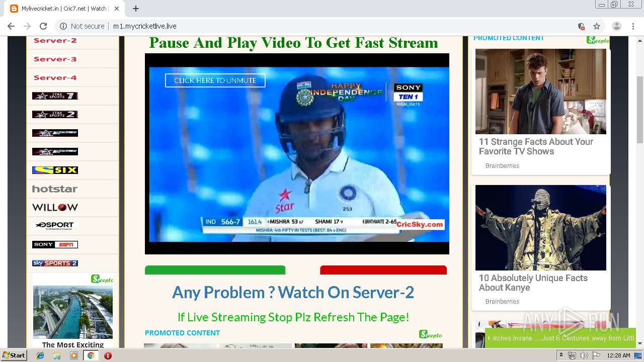Click Speepto logo on left sidebar ad
The width and height of the screenshot is (644, 362).
pyautogui.click(x=102, y=279)
